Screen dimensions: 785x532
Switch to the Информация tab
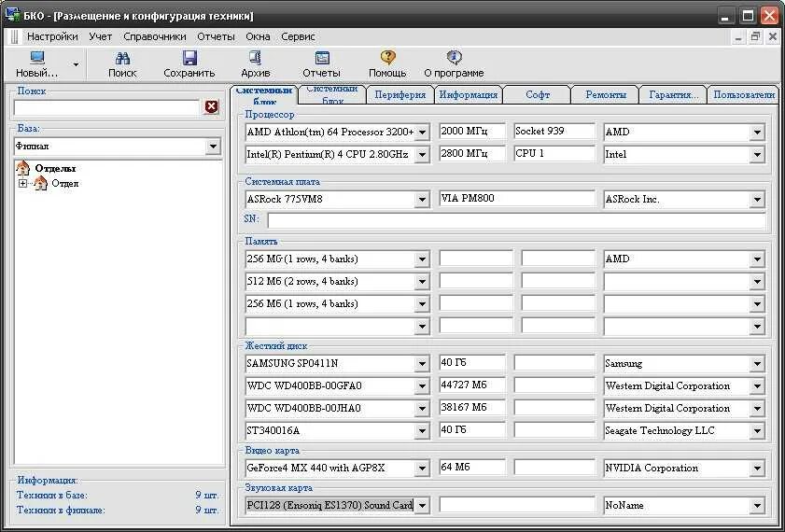pos(468,94)
